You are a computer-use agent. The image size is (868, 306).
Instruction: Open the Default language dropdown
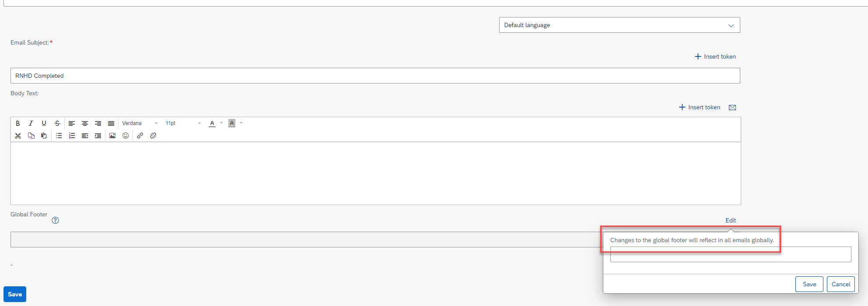point(619,25)
